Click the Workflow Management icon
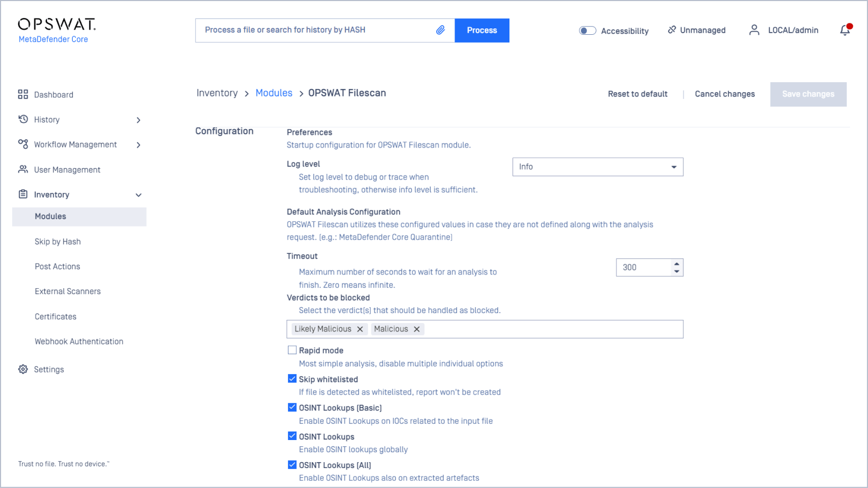This screenshot has height=488, width=868. pyautogui.click(x=23, y=144)
